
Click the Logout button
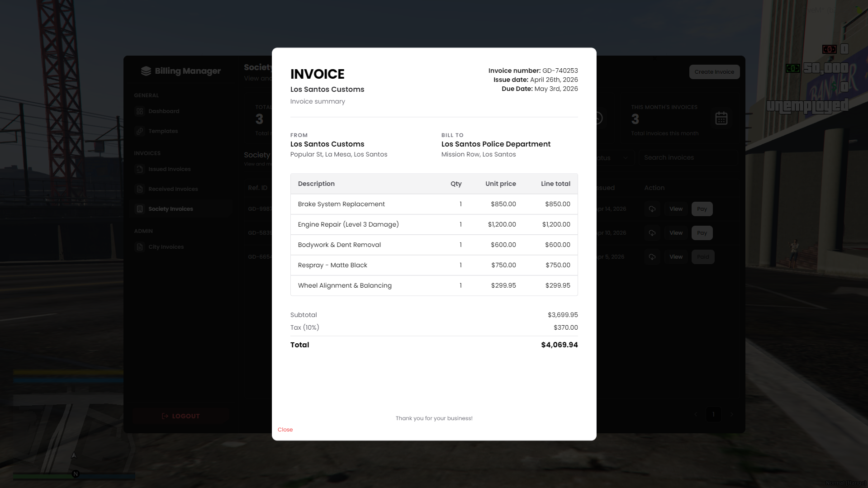tap(180, 416)
